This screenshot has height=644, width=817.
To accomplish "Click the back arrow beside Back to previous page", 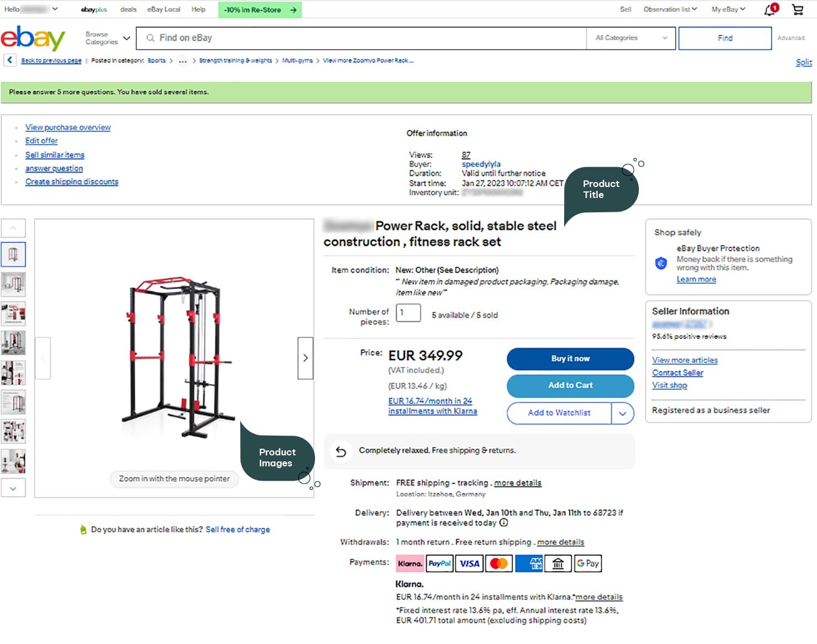I will pos(10,60).
